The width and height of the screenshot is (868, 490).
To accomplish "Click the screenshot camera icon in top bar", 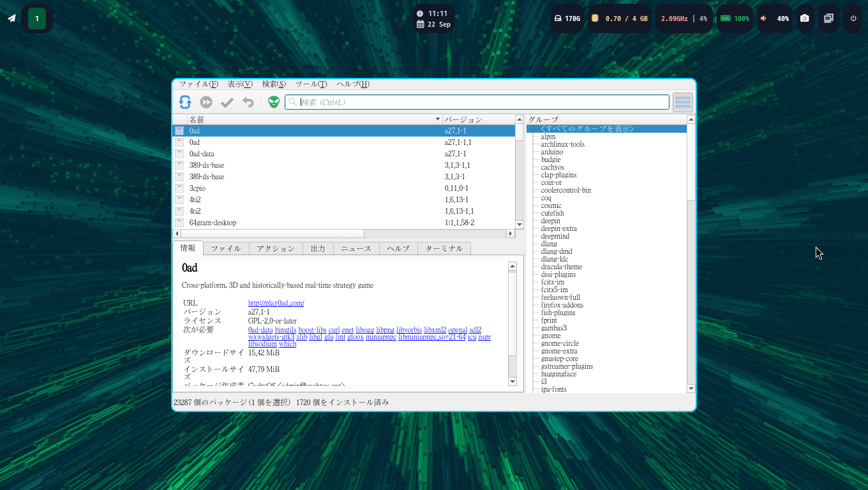I will pyautogui.click(x=805, y=19).
